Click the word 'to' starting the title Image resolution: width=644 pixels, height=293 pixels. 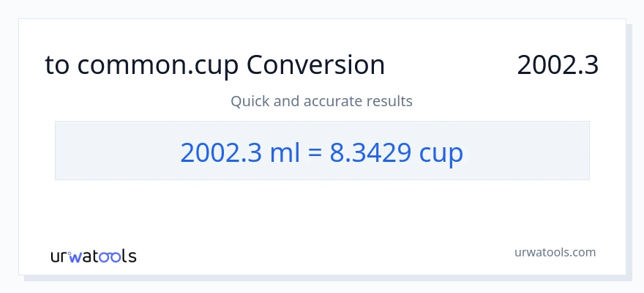pos(57,66)
